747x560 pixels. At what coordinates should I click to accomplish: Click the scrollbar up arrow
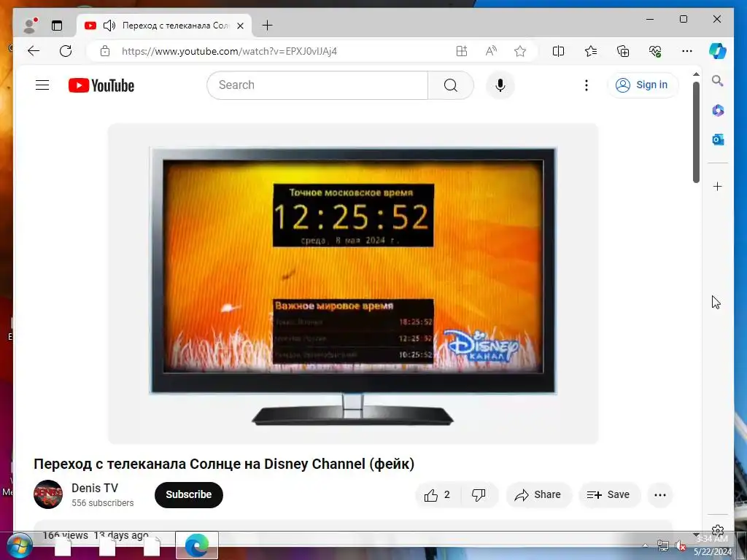pos(696,74)
